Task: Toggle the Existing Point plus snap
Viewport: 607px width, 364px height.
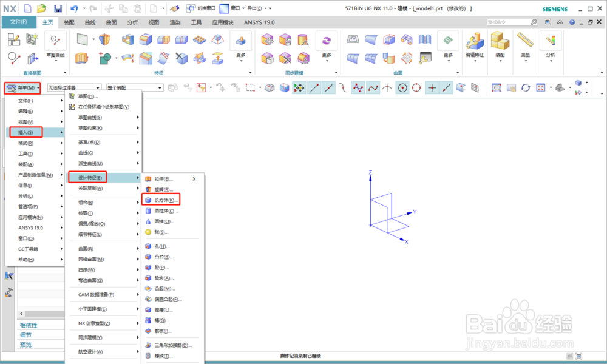Action: click(x=432, y=88)
